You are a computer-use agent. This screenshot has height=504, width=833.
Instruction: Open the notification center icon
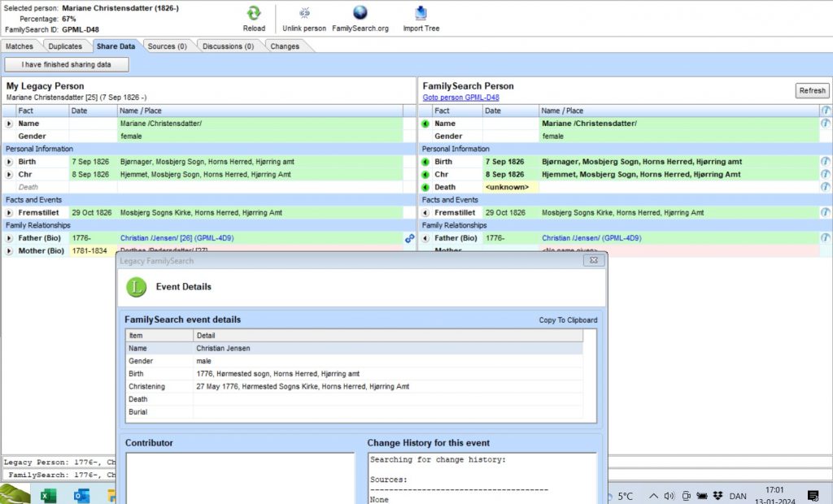tap(813, 496)
